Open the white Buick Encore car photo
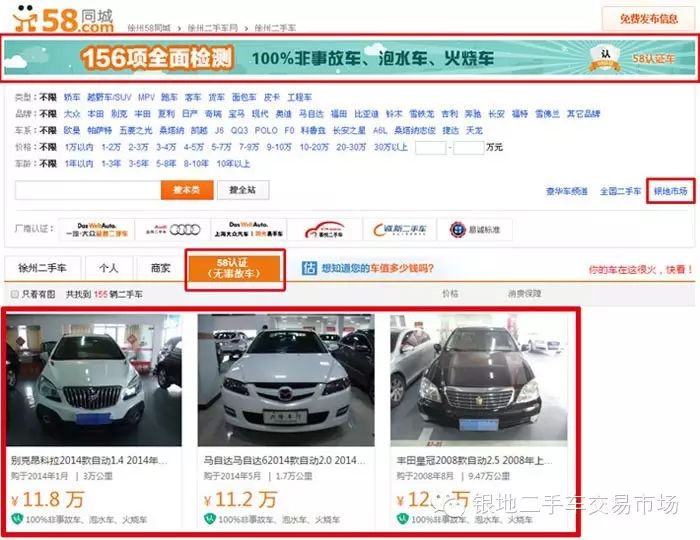Image resolution: width=700 pixels, height=540 pixels. point(94,380)
